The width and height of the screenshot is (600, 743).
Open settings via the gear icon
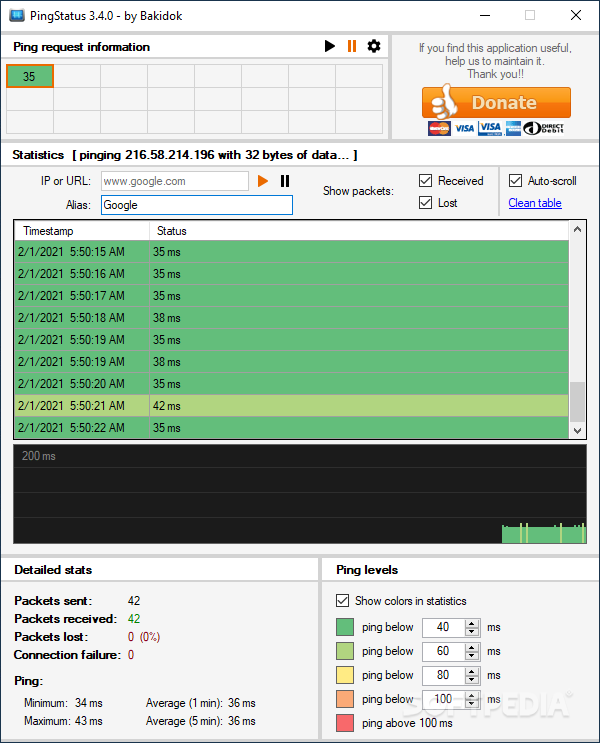pyautogui.click(x=374, y=46)
